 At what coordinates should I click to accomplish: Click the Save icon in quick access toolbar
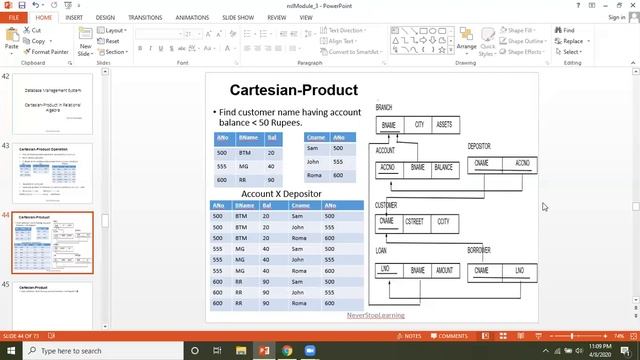22,5
